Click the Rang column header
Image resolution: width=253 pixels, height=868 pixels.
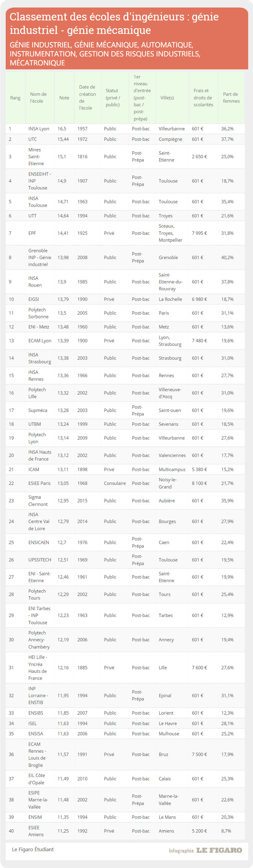[x=15, y=98]
